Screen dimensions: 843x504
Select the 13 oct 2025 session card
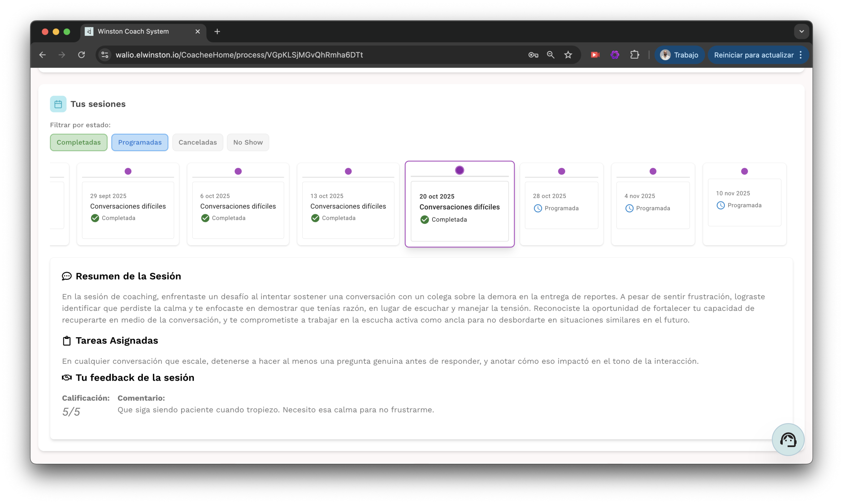[348, 207]
